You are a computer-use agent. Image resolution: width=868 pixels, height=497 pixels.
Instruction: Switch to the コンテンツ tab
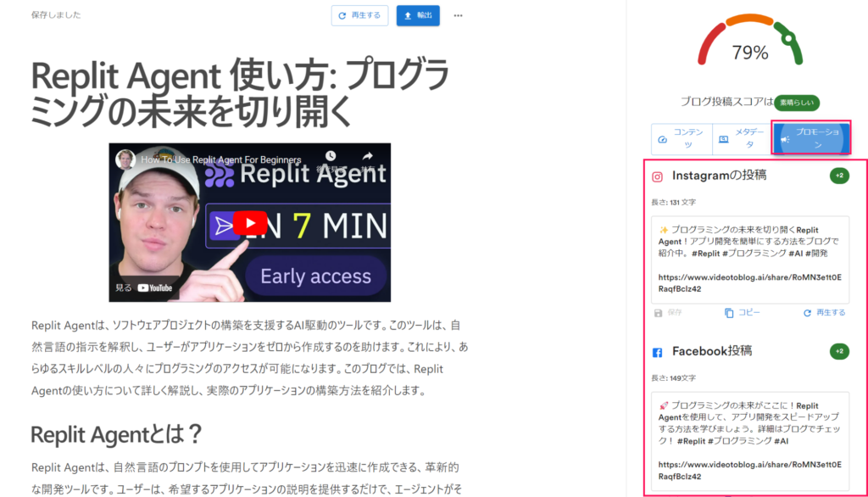(682, 138)
